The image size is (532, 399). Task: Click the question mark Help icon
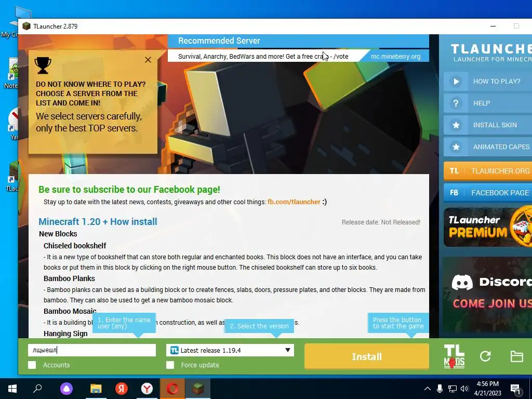coord(456,103)
